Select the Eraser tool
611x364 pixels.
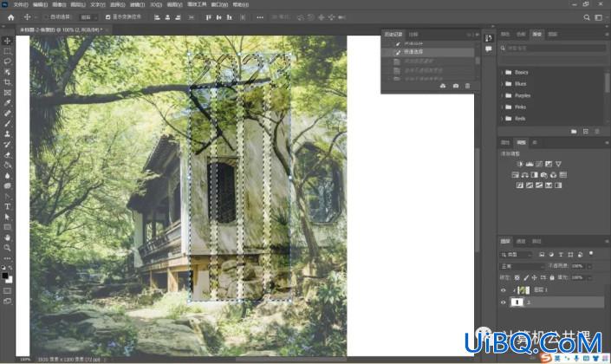point(7,155)
